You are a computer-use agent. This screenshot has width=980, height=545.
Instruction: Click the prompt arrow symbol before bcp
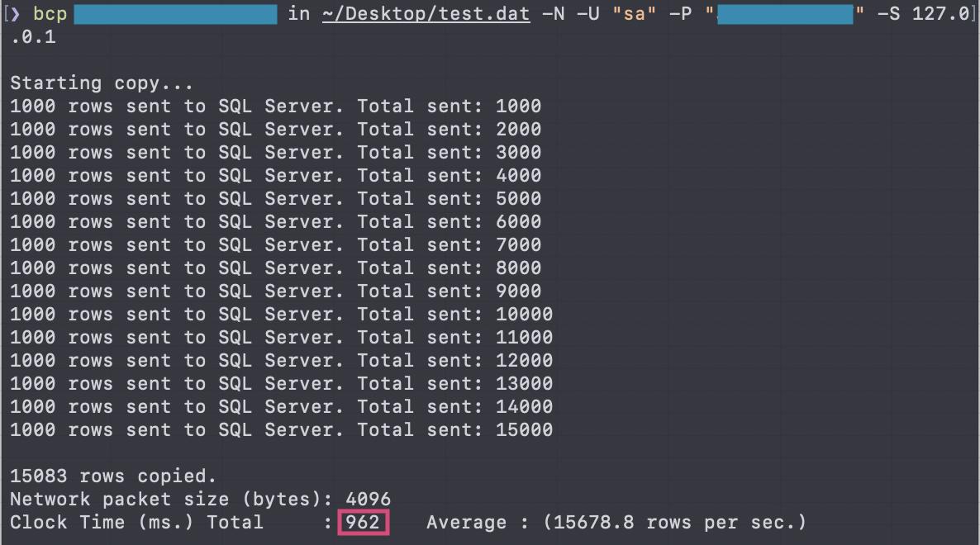click(x=16, y=14)
